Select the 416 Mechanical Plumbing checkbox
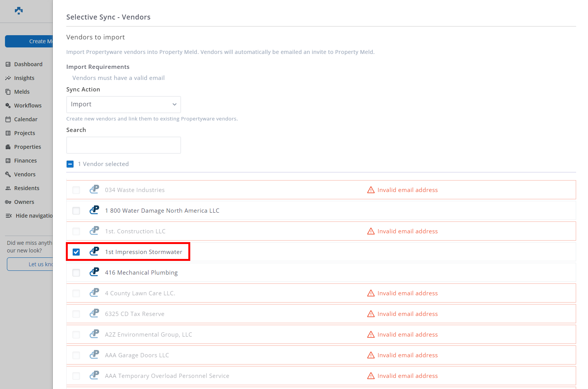 pos(76,273)
